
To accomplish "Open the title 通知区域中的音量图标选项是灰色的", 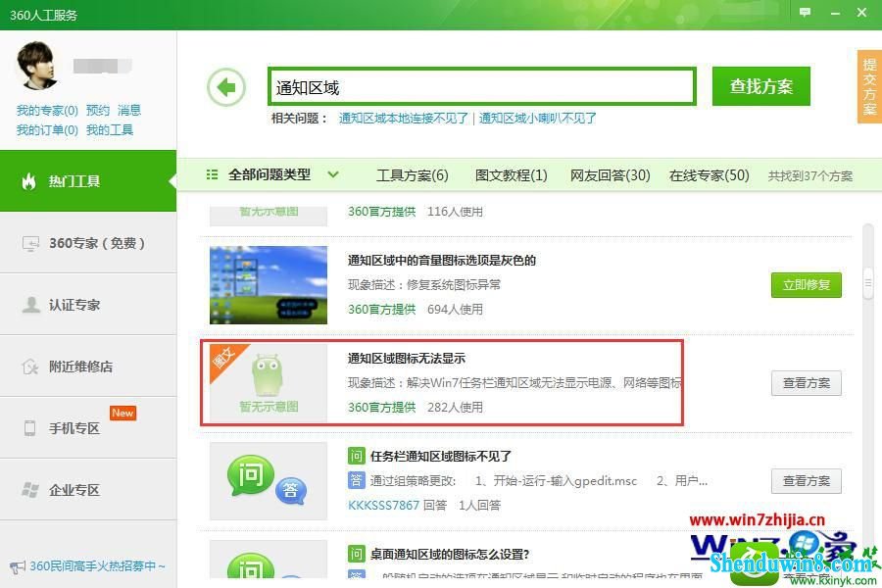I will click(442, 261).
